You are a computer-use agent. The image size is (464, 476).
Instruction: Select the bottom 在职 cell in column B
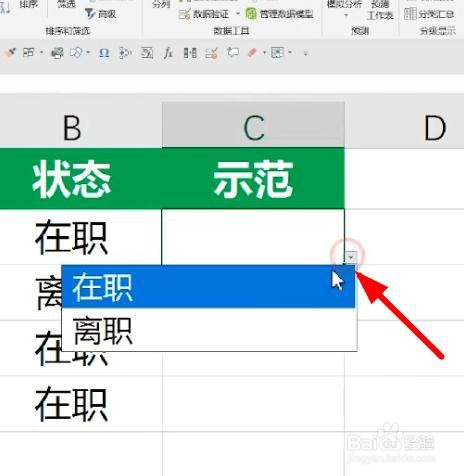pos(72,404)
